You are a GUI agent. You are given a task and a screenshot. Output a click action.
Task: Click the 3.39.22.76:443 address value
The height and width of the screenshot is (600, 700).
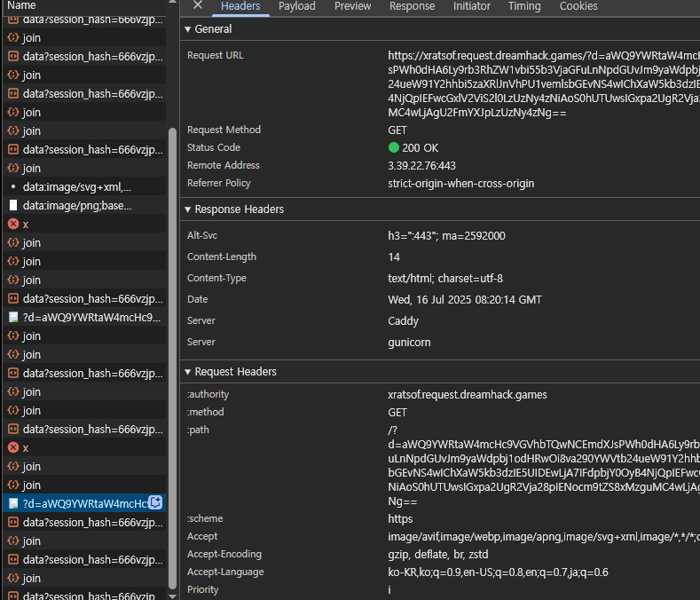tap(422, 166)
